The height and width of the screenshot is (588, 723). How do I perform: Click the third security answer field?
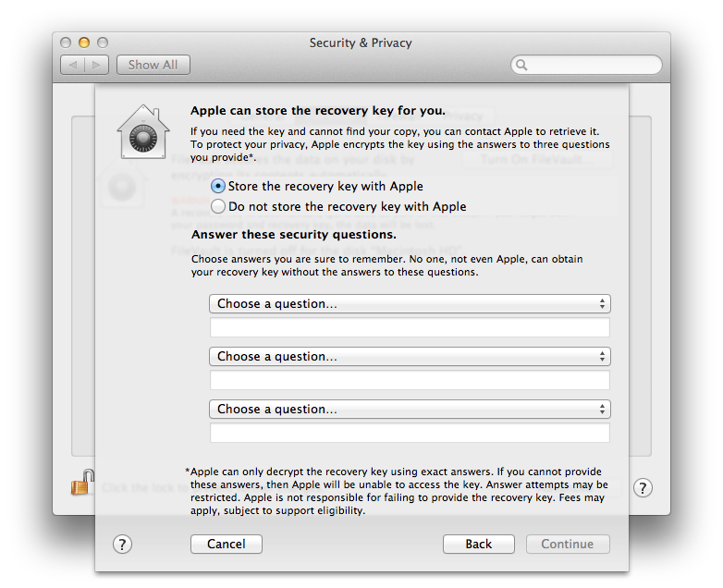pos(410,433)
